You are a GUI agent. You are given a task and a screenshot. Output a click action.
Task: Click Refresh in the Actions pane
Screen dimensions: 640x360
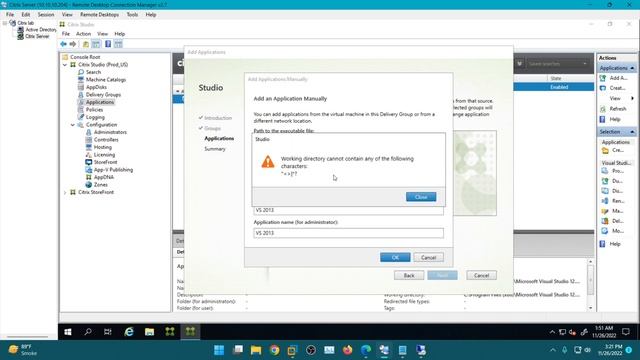[618, 109]
